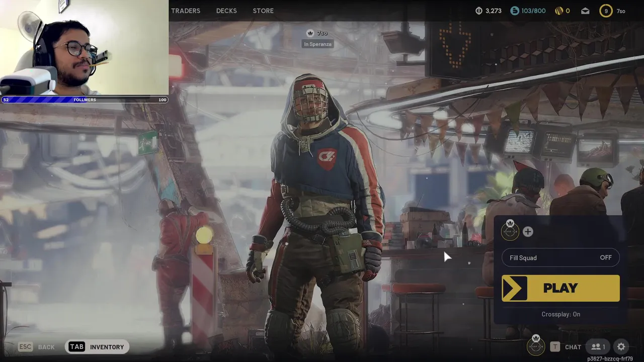644x362 pixels.
Task: Click the crown icon above character
Action: pos(310,33)
